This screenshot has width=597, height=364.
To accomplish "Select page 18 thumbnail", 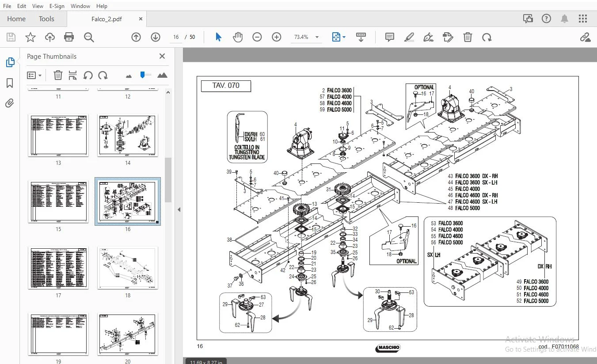I will 128,268.
